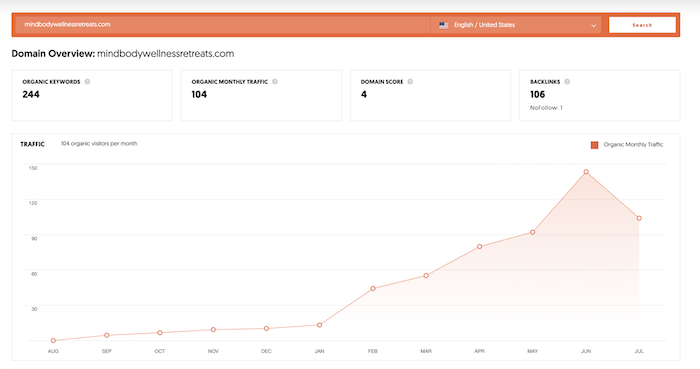
Task: Click the Backlinks info icon
Action: click(x=567, y=82)
